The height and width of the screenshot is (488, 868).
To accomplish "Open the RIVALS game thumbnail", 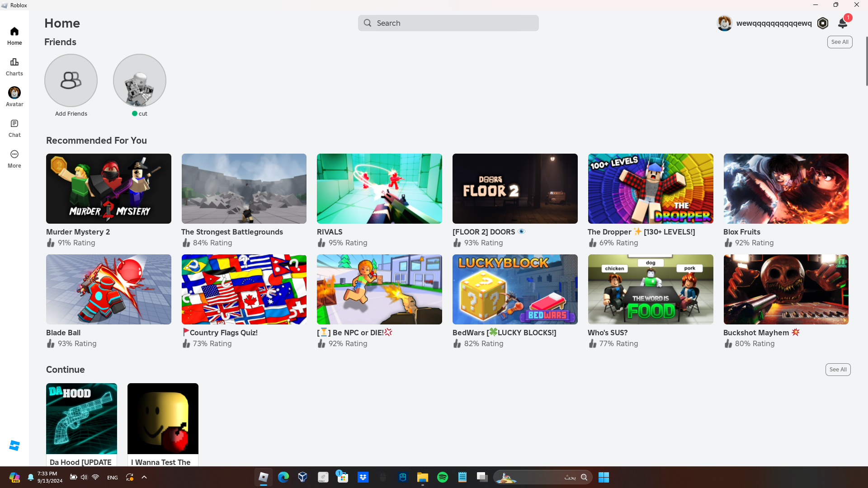I will [x=379, y=188].
